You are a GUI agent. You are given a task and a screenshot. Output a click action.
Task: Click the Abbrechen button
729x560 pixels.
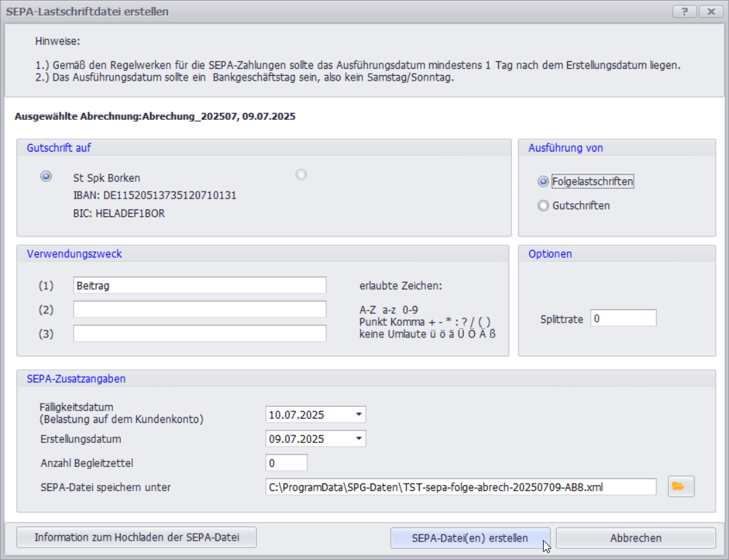(x=635, y=538)
